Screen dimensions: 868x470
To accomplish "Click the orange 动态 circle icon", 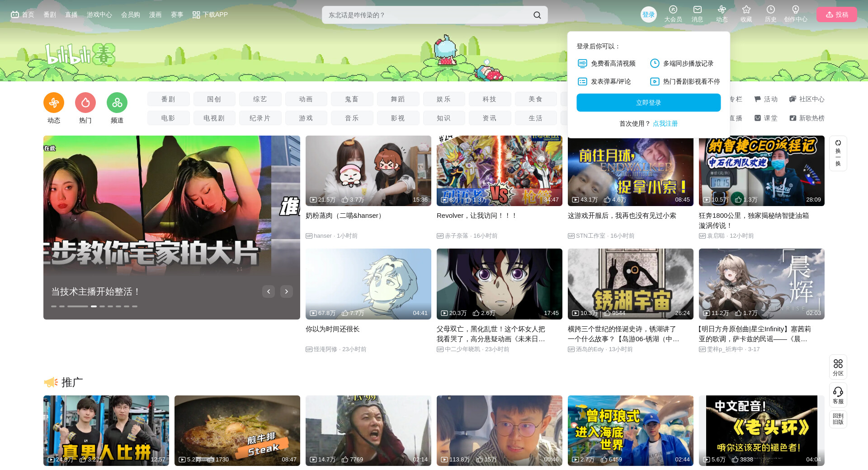I will tap(54, 103).
